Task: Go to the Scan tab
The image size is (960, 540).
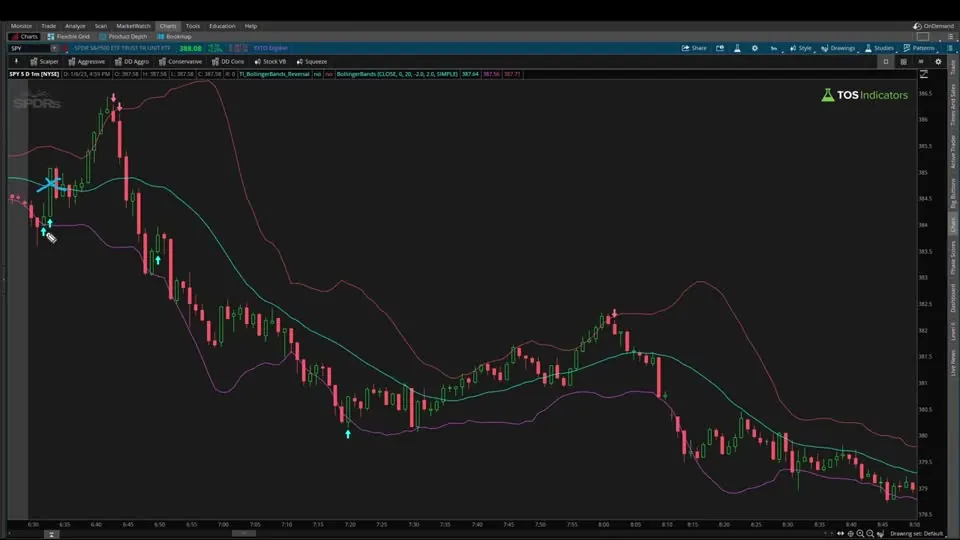Action: 100,26
